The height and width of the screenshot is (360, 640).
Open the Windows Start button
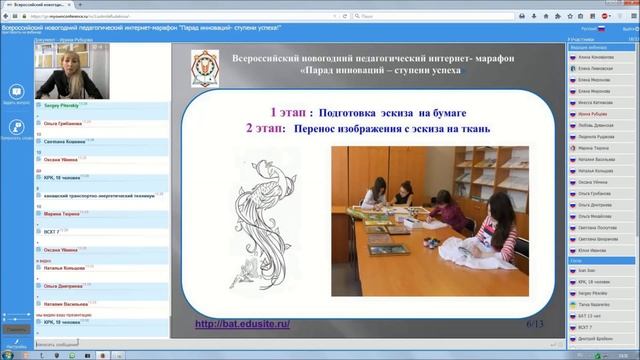[7, 355]
